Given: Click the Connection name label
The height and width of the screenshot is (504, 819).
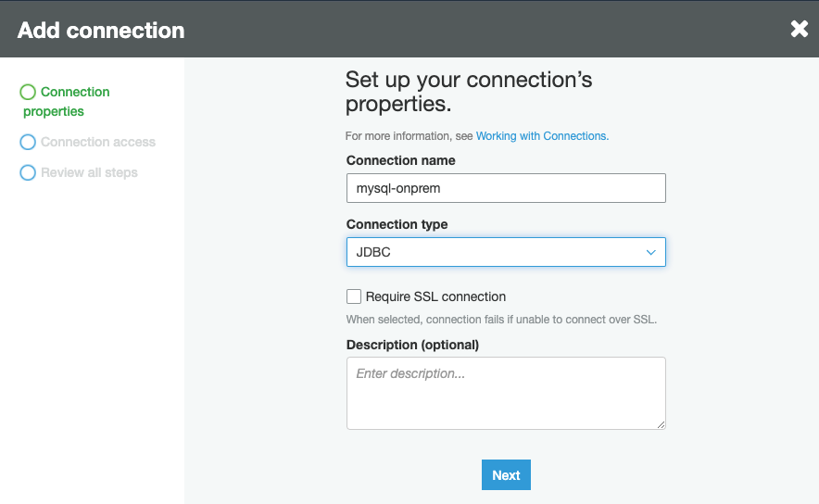Looking at the screenshot, I should tap(400, 160).
